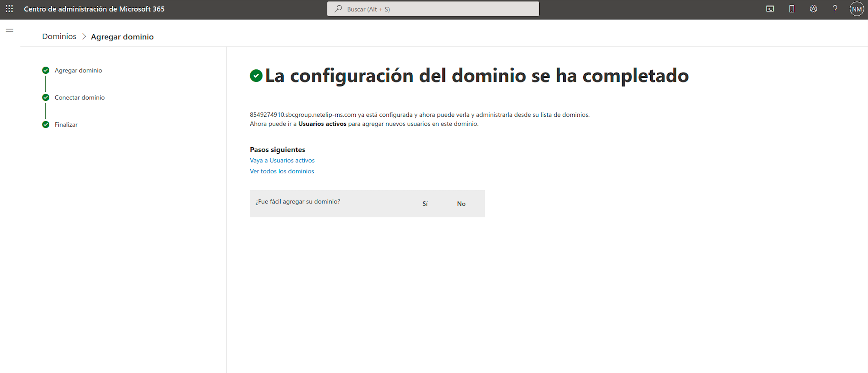Open Vaya a Usuarios activos link
Viewport: 868px width, 373px height.
pyautogui.click(x=282, y=160)
